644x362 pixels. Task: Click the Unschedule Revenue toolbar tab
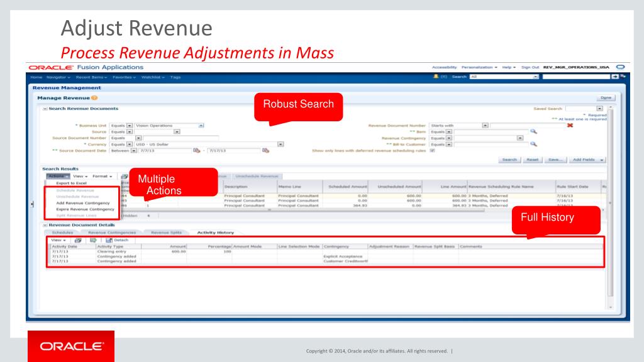pos(257,176)
